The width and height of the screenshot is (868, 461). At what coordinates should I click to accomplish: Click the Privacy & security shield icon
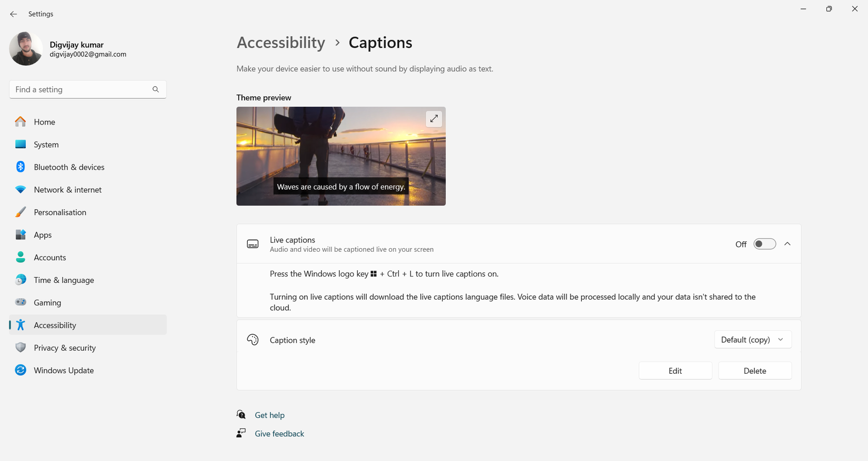coord(21,348)
